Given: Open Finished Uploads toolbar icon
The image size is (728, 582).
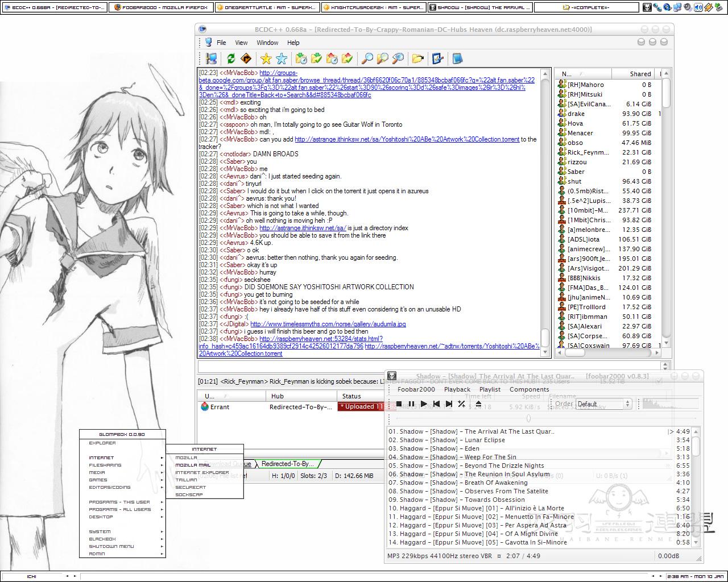Looking at the screenshot, I should click(348, 58).
